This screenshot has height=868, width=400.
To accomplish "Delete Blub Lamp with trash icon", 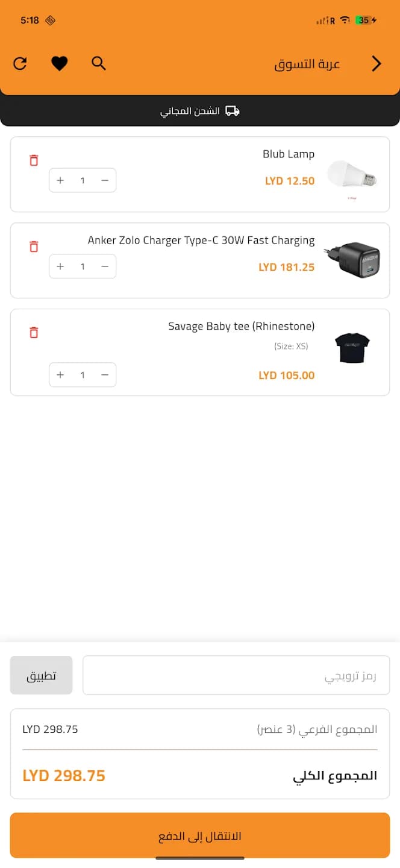I will tap(34, 160).
